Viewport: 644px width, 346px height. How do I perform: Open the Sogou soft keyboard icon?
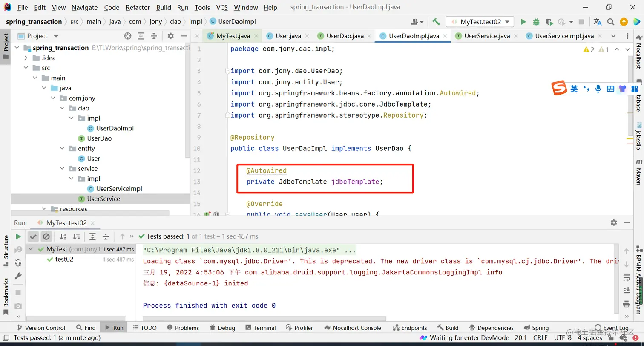[x=610, y=89]
